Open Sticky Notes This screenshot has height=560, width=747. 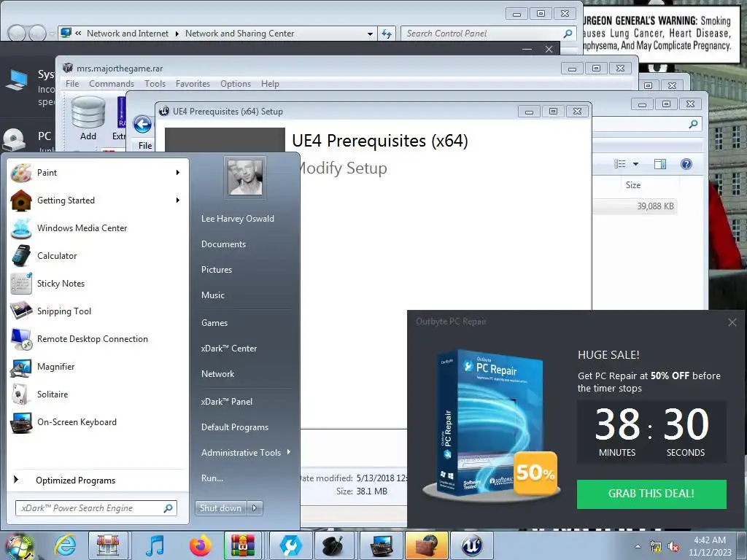point(96,284)
